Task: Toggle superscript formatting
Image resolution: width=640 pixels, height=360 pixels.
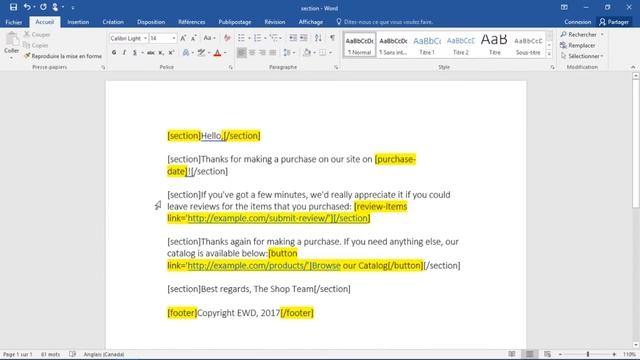Action: pyautogui.click(x=171, y=52)
